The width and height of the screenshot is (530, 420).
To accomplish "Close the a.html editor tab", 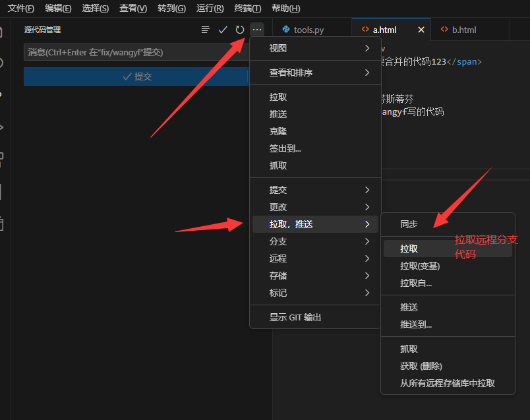I will tap(420, 29).
